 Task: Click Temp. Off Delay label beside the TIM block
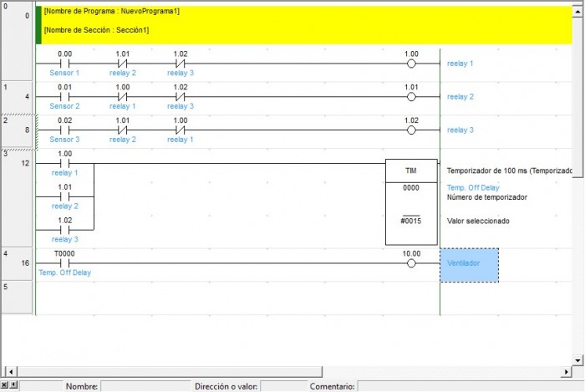(473, 187)
